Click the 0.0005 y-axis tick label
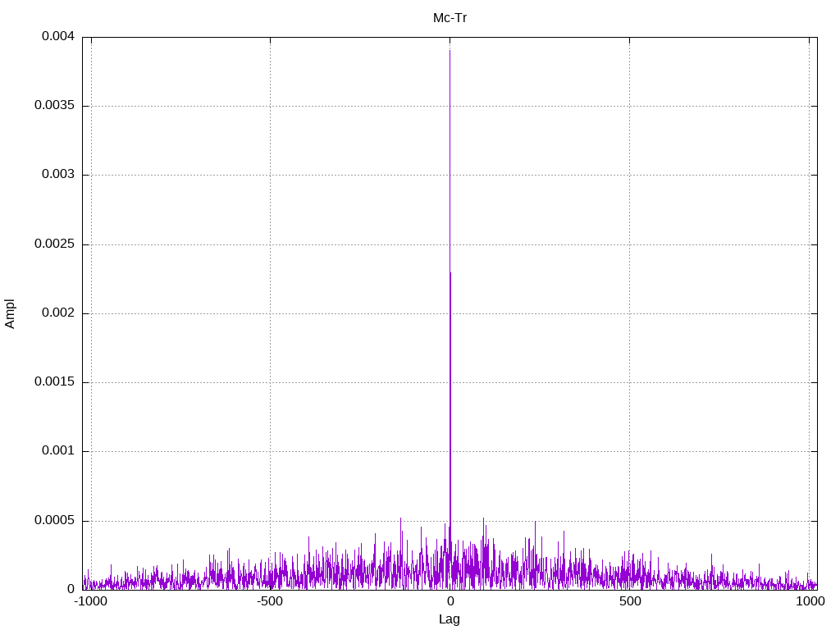 point(54,520)
